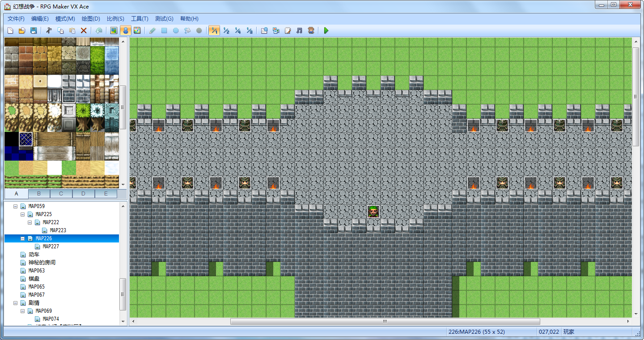Click the green-haired character event on map

click(373, 212)
